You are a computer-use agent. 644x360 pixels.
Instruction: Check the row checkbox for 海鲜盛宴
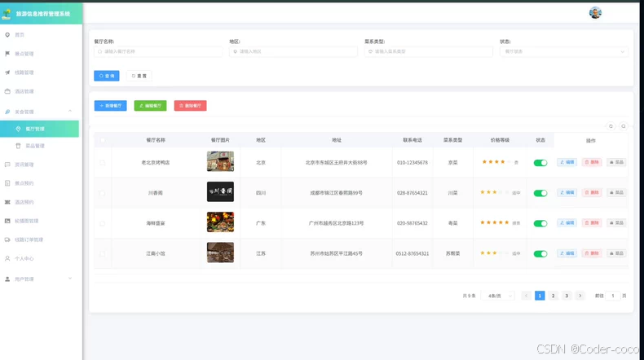102,224
